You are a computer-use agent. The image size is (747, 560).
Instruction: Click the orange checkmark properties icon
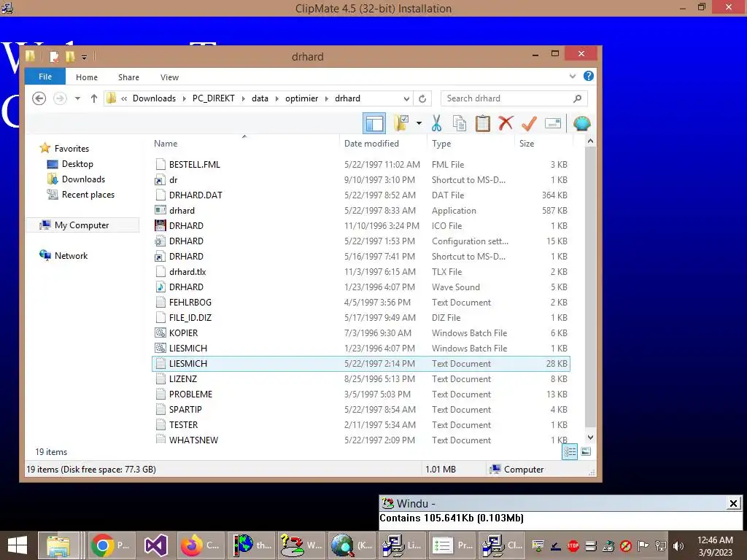point(529,123)
